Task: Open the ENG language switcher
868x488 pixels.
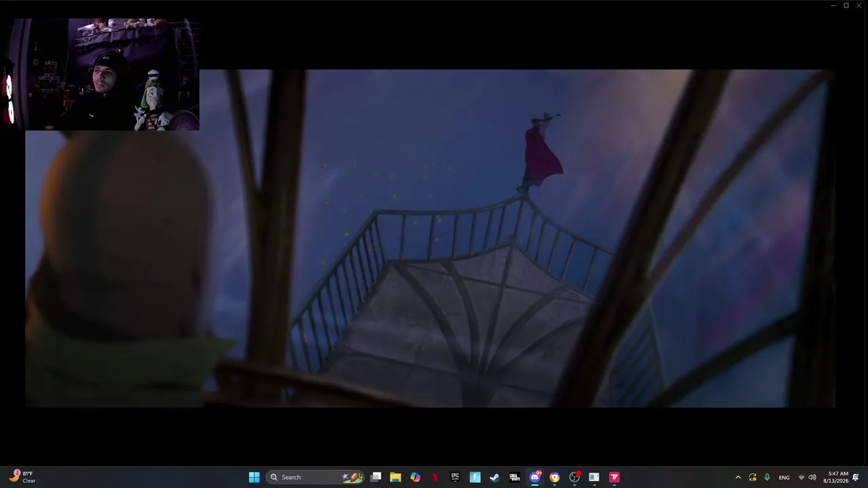Action: 784,477
